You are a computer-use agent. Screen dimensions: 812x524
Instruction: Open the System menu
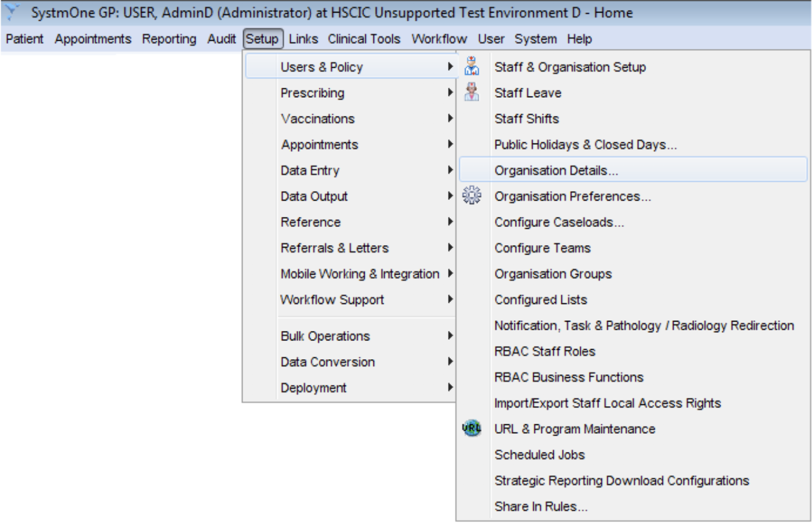pyautogui.click(x=536, y=39)
